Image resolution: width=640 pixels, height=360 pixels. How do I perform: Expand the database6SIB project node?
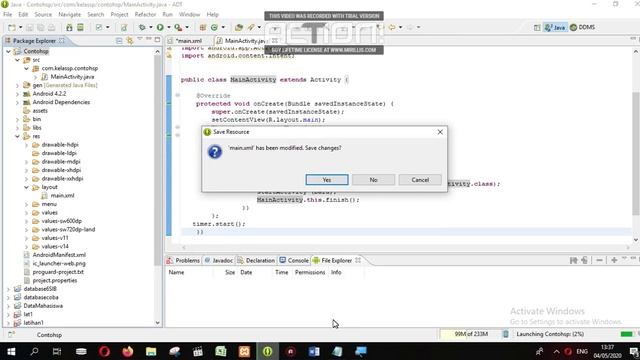pyautogui.click(x=8, y=289)
